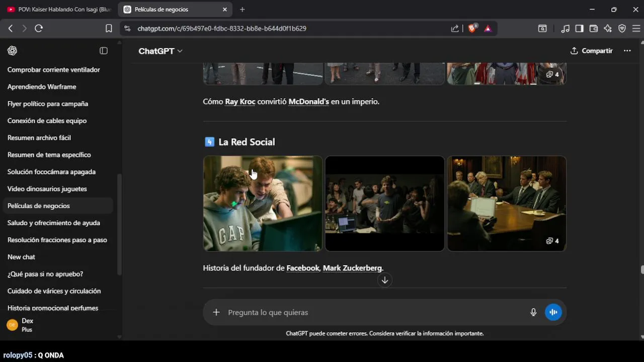644x362 pixels.
Task: Open the music note playlist icon
Action: [566, 29]
